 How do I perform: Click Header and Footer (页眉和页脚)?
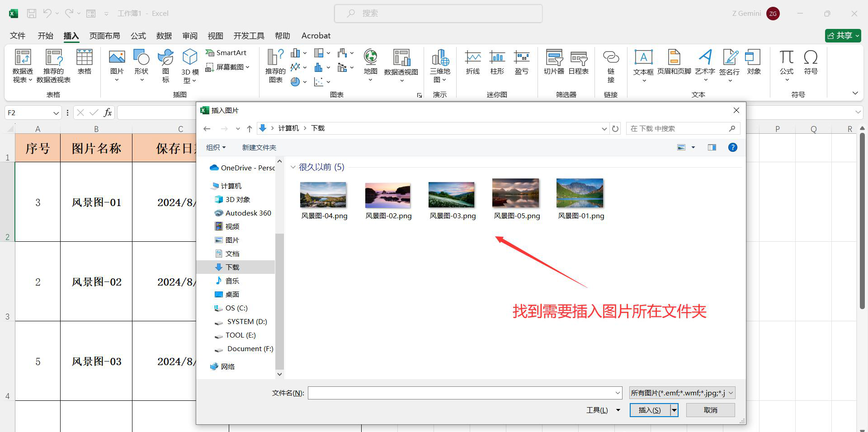pos(674,62)
